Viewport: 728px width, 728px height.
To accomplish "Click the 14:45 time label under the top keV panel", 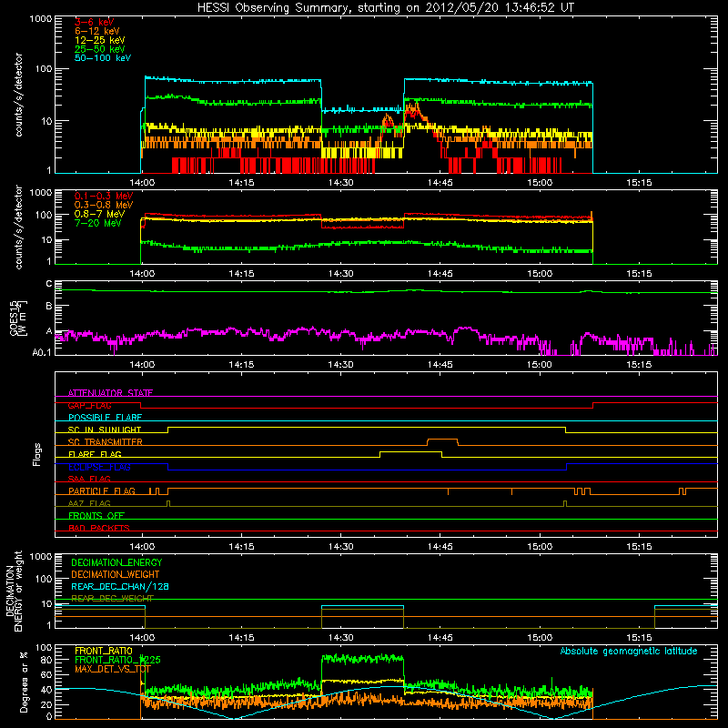I will [440, 183].
